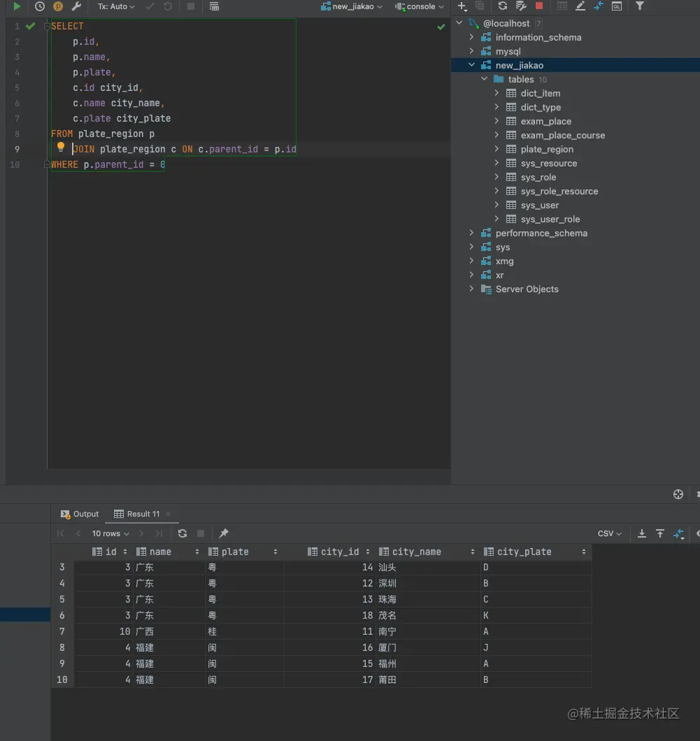
Task: Reload the result page
Action: tap(183, 533)
